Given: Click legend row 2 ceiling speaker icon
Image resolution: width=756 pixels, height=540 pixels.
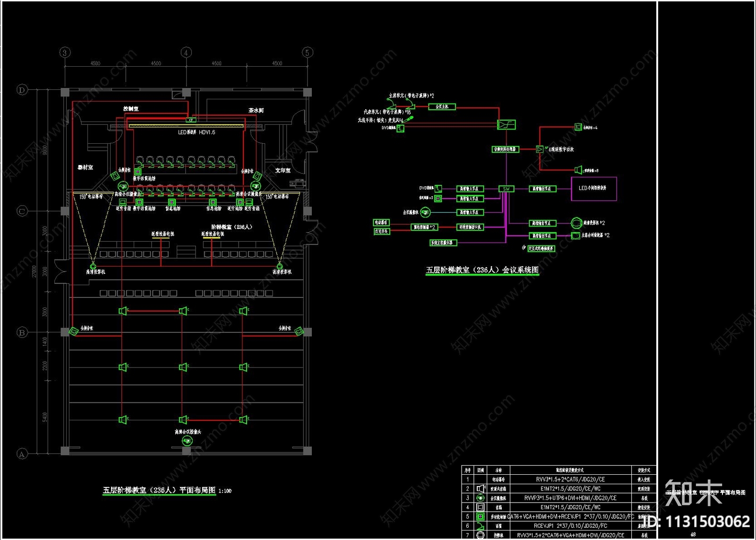Looking at the screenshot, I should pos(481,488).
